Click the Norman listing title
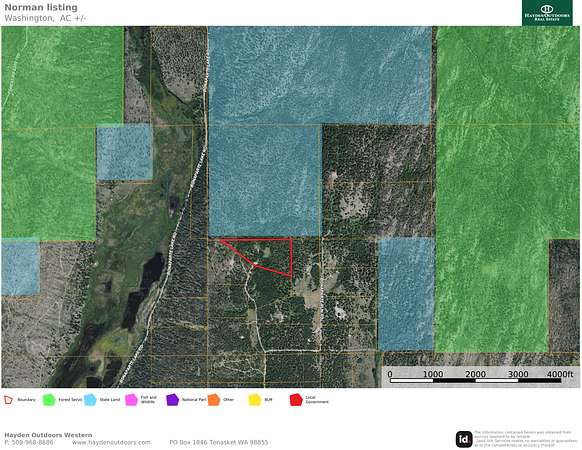Viewport: 582px width, 450px height. [41, 7]
